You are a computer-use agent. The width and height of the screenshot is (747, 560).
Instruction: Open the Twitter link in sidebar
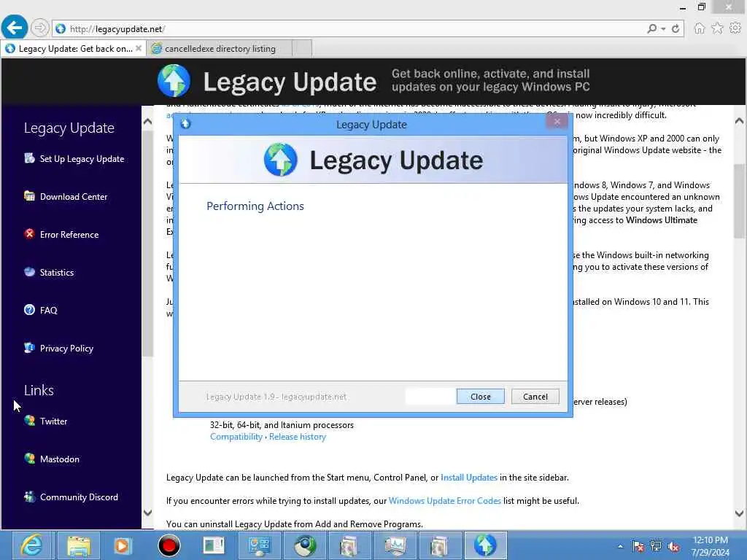pos(53,421)
